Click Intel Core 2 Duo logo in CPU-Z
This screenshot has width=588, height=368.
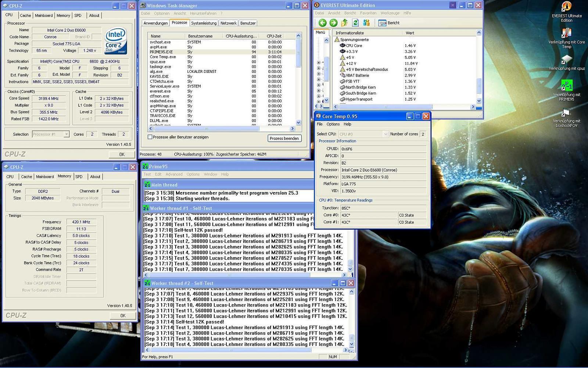click(x=115, y=40)
